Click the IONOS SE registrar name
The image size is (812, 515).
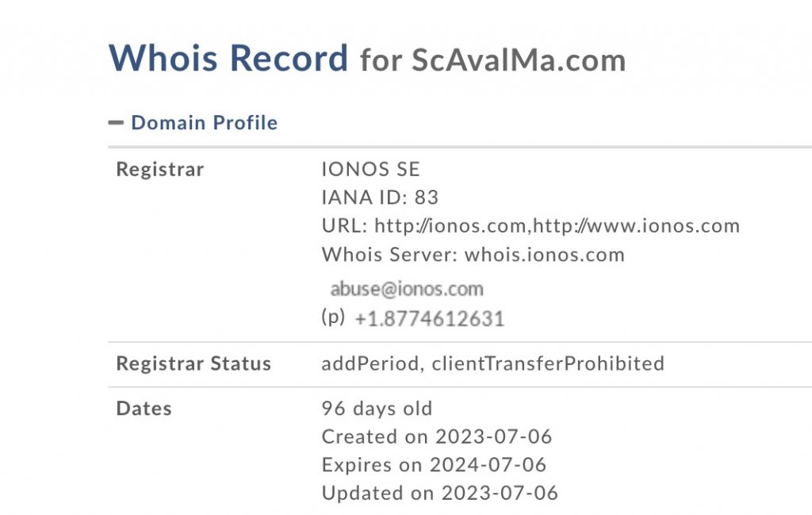(371, 170)
